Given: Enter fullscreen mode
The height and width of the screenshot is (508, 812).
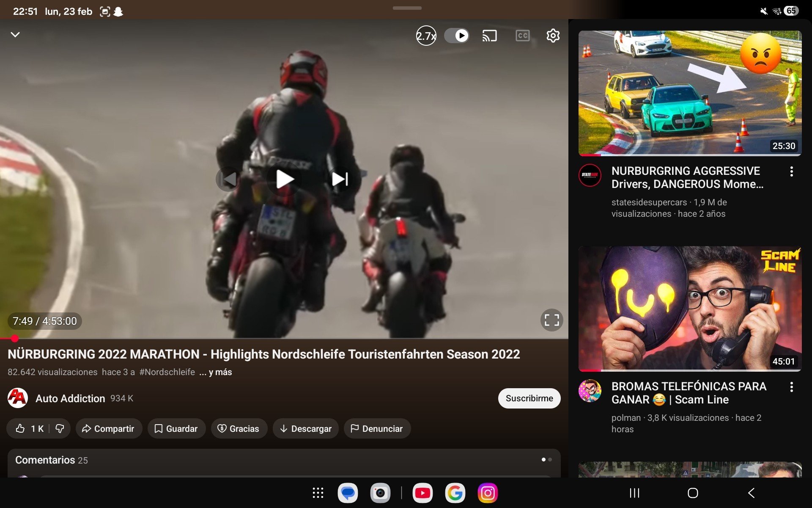Looking at the screenshot, I should click(x=551, y=320).
